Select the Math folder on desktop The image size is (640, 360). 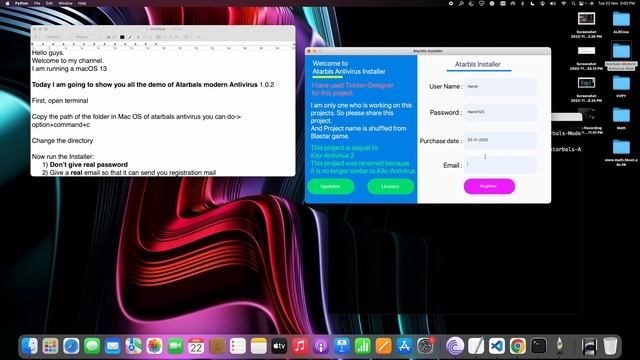(x=621, y=118)
